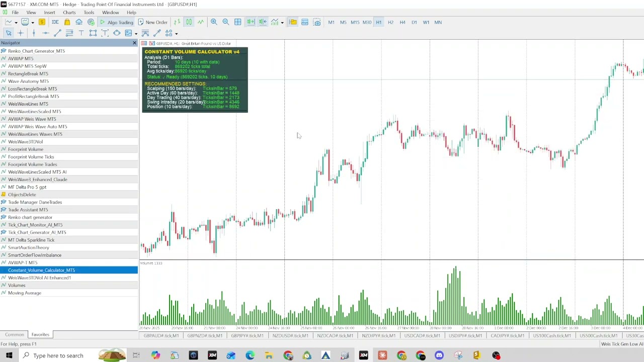Switch to the H4 timeframe

(402, 22)
